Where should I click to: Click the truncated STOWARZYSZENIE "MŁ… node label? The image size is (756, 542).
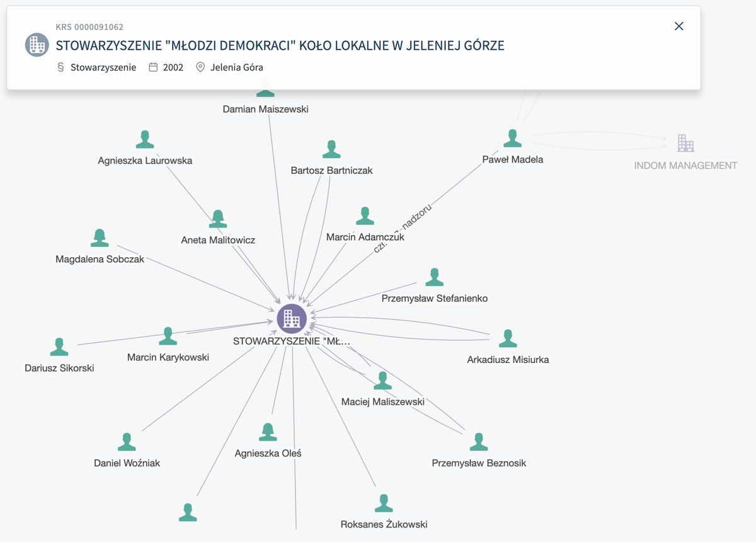click(x=292, y=341)
